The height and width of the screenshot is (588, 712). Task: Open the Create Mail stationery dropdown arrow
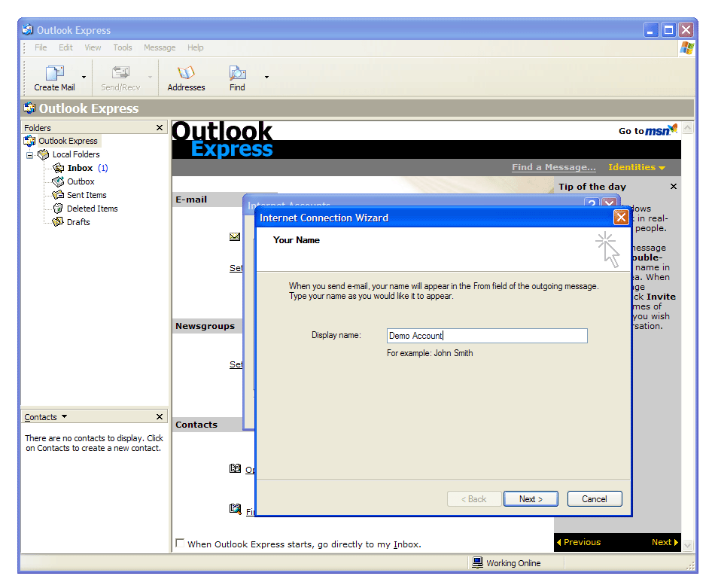click(84, 78)
